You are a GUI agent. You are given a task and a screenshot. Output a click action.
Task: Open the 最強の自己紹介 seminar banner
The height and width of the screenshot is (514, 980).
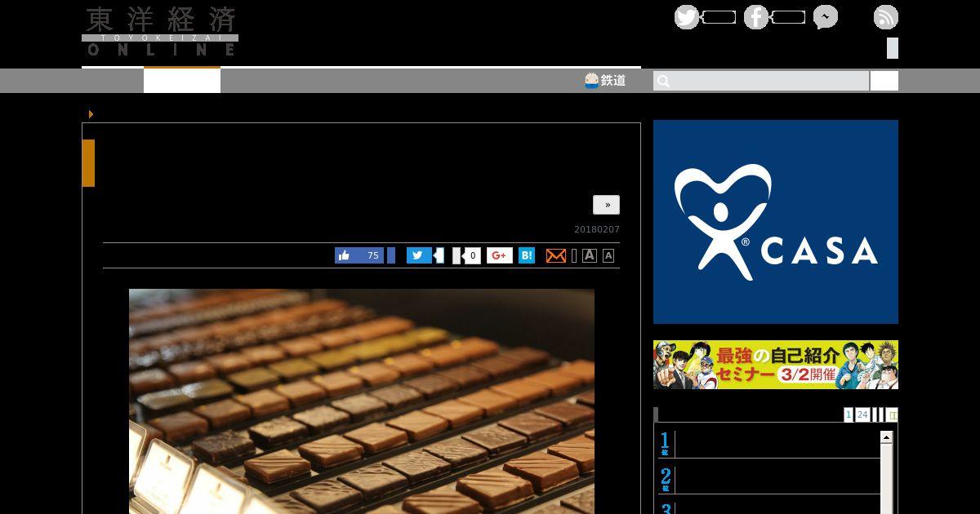776,365
